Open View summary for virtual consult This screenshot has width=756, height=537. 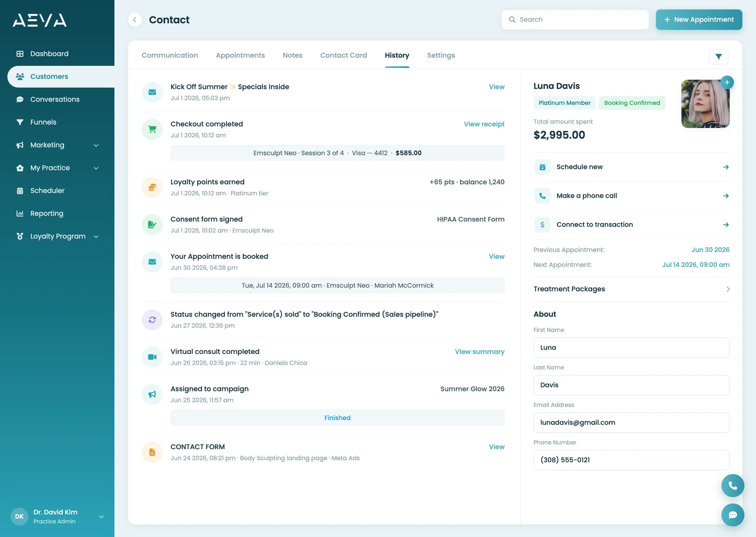480,352
